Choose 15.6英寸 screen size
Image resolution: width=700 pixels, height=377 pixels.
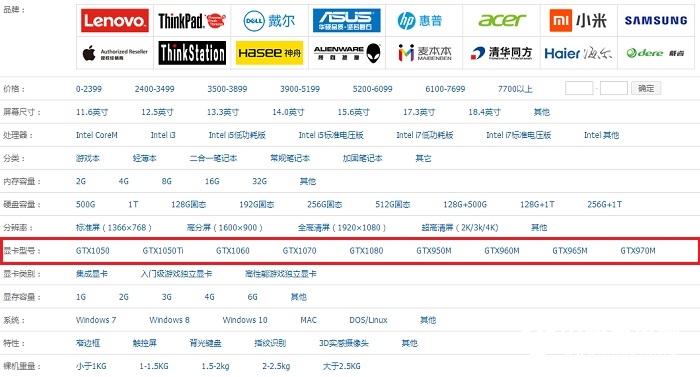pos(354,112)
